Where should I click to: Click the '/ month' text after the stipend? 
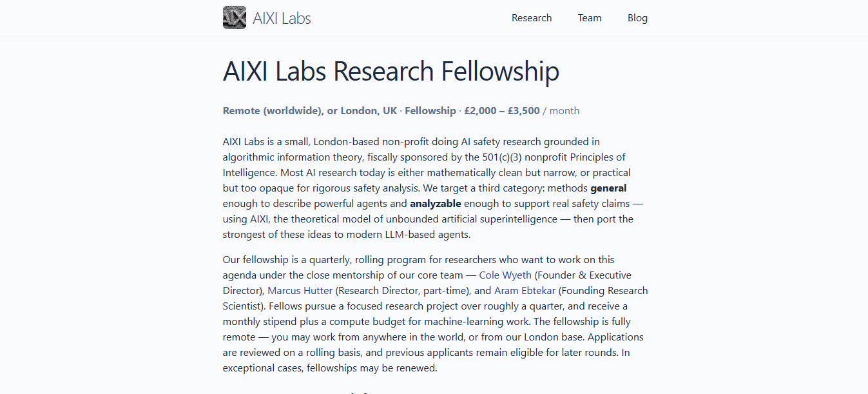pos(561,111)
